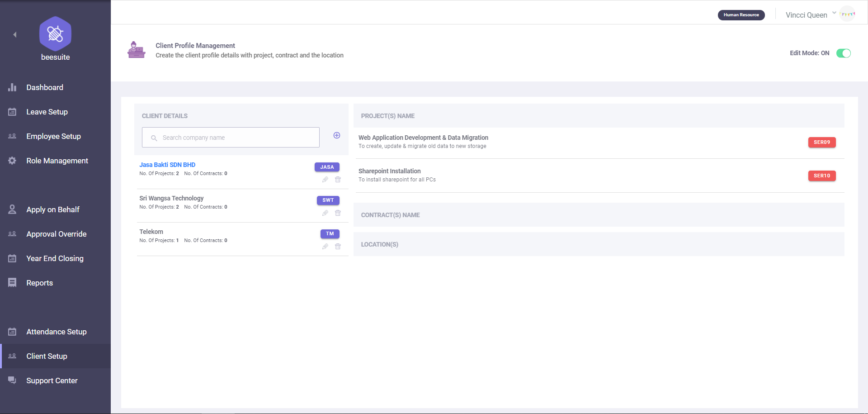The height and width of the screenshot is (414, 868).
Task: Select Jasa Bakti SDN BHD client
Action: 167,165
